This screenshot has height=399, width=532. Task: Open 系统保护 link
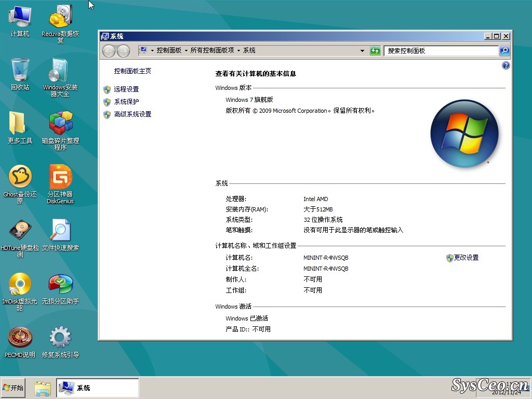click(126, 102)
